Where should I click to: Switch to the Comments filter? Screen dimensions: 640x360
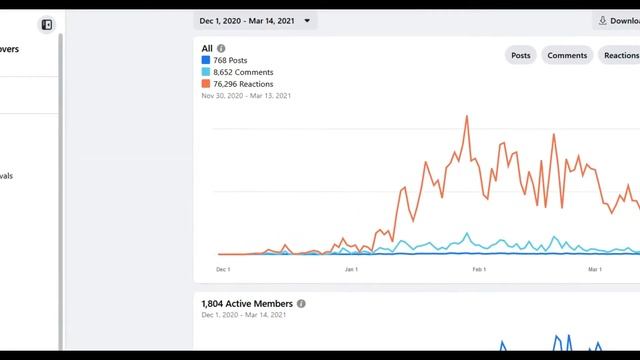tap(567, 55)
